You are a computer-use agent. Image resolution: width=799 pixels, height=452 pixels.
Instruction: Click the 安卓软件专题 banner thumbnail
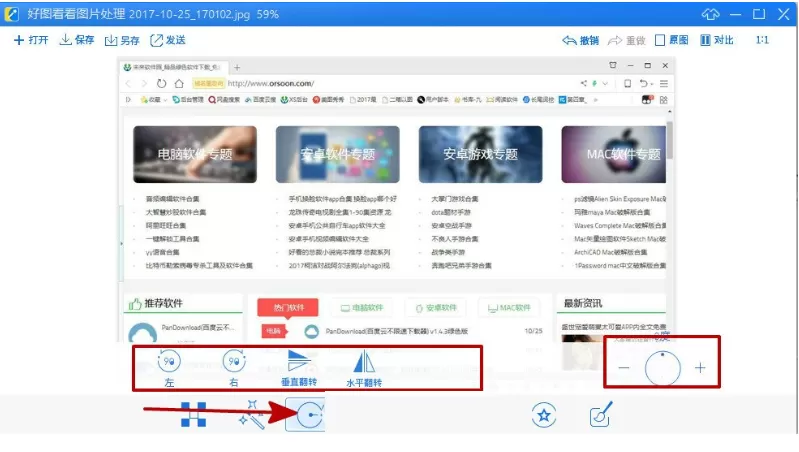point(338,154)
